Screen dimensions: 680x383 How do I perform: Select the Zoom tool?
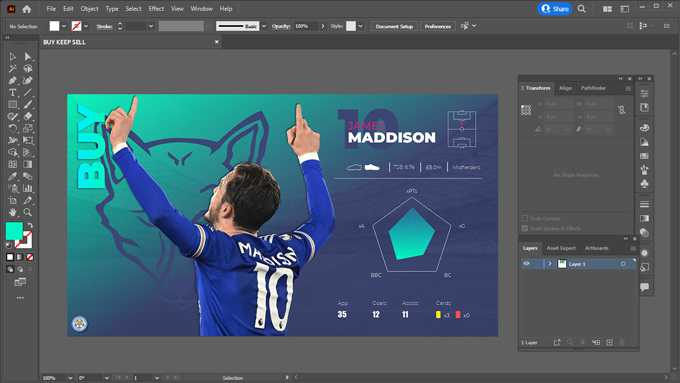coord(28,212)
